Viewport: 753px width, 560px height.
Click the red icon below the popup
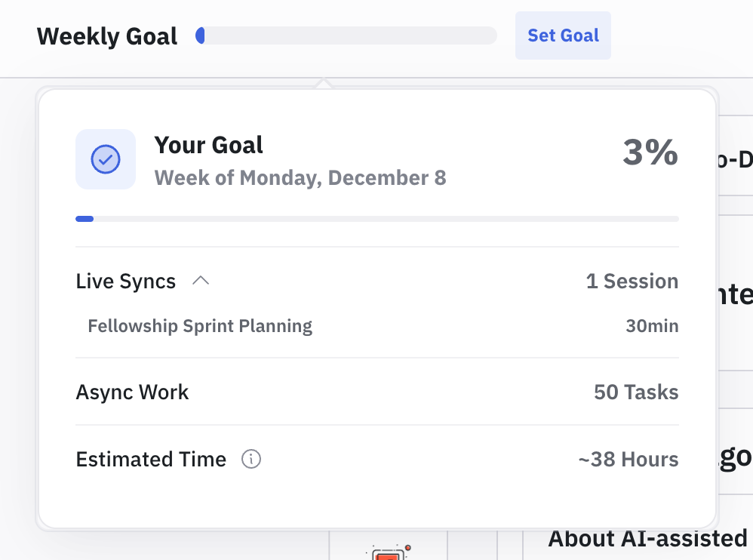[389, 554]
